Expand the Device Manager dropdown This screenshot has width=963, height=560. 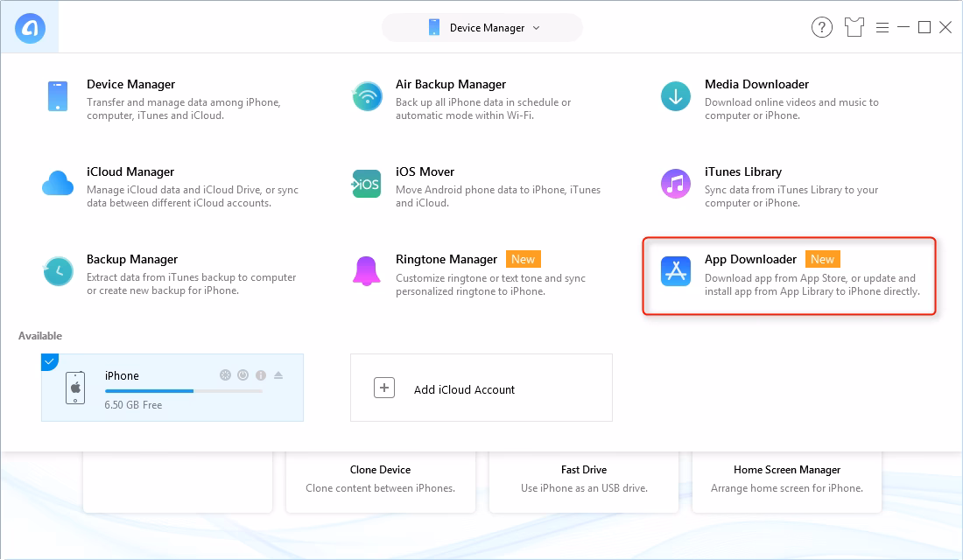point(538,27)
